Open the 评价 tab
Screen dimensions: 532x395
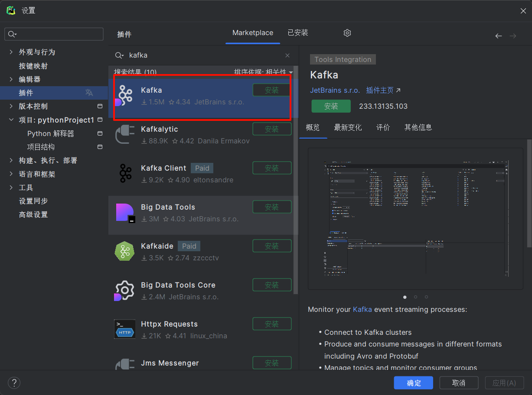pyautogui.click(x=383, y=127)
